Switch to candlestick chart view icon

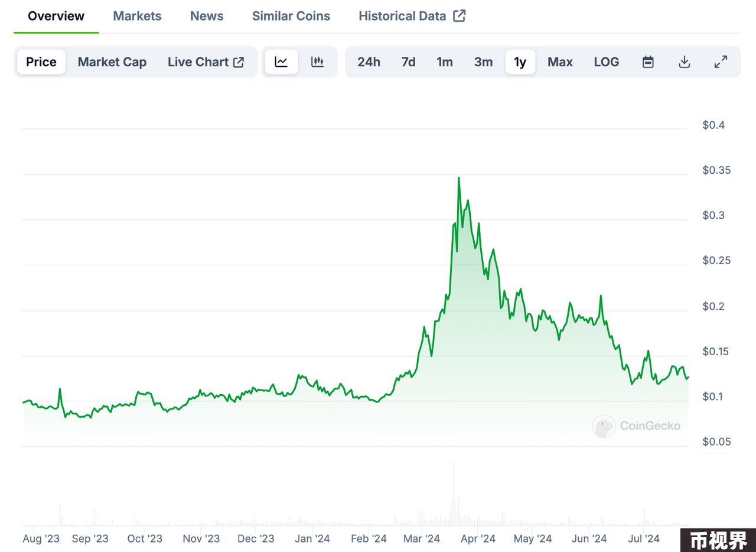coord(317,62)
